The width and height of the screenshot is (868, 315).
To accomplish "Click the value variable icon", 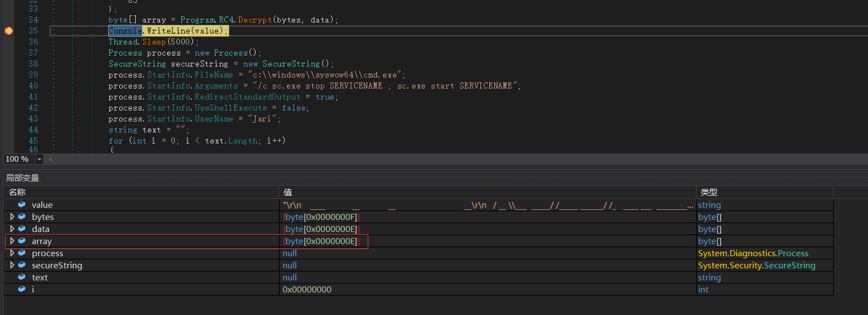I will 22,205.
